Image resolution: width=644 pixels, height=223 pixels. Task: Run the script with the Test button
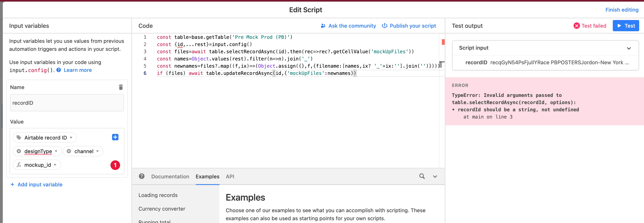pos(626,26)
